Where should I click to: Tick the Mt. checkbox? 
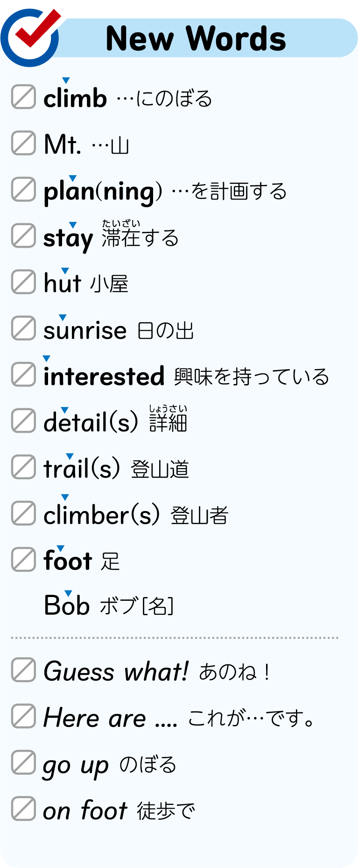point(23,143)
